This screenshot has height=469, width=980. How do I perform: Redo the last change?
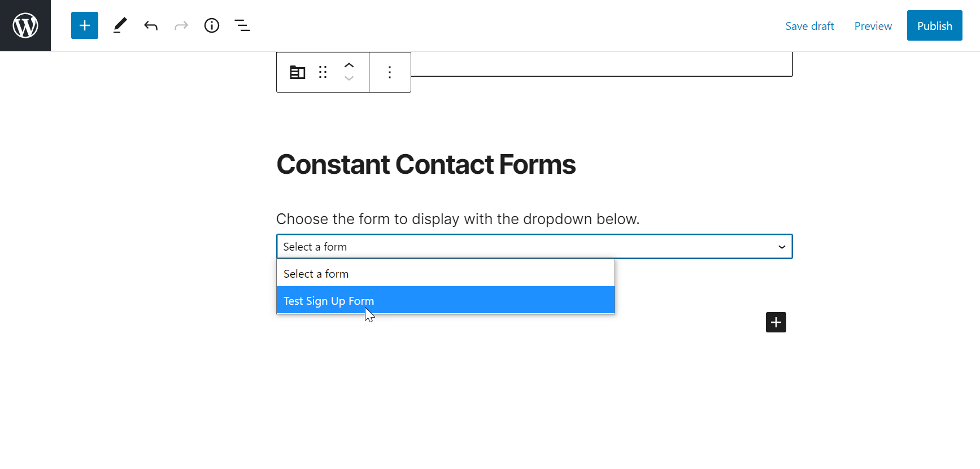181,25
